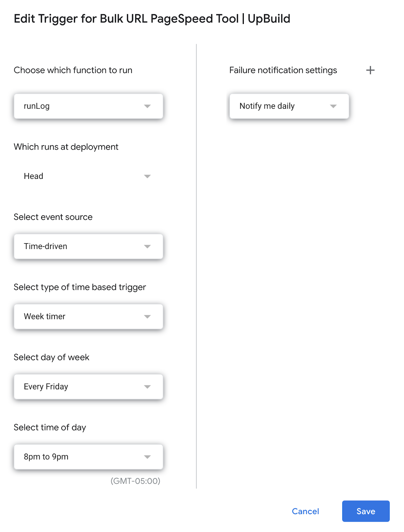Click the arrow icon next to Notify me daily

(x=333, y=106)
